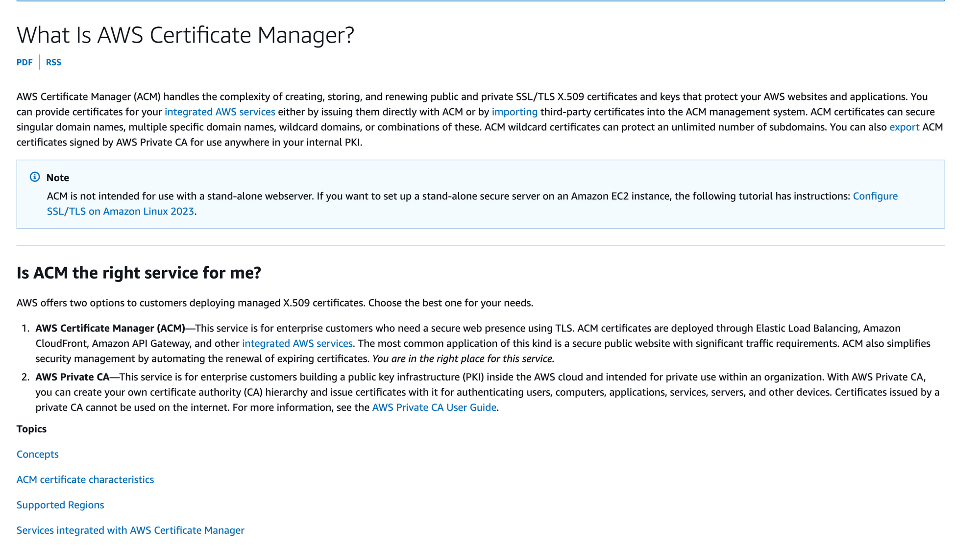Viewport: 980px width, 548px height.
Task: Click the 'What Is AWS Certificate Manager?' page title
Action: click(185, 35)
